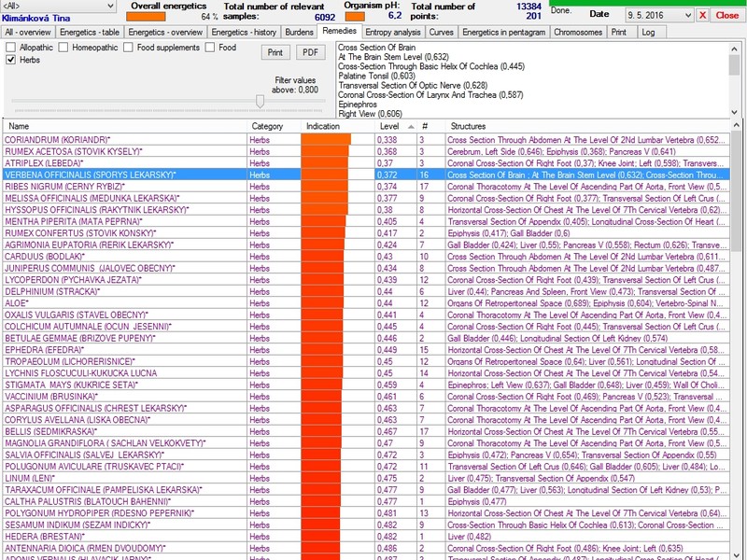747x560 pixels.
Task: Go to the Chromosomes tab
Action: 577,32
